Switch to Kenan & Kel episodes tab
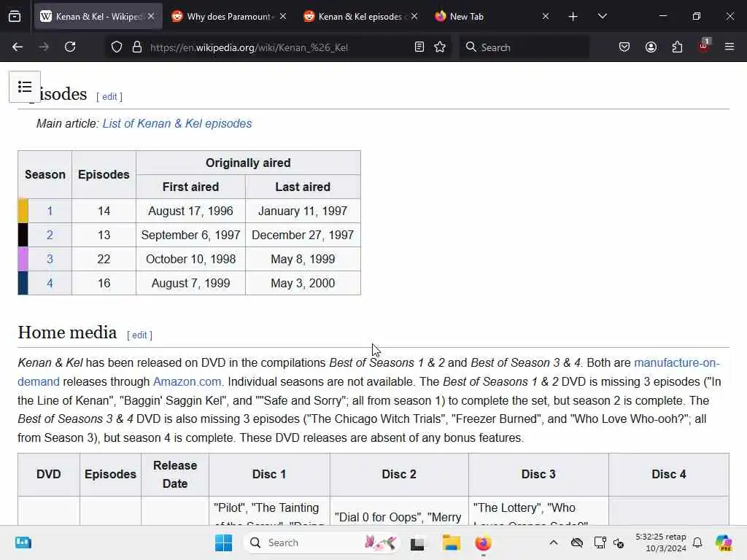The image size is (747, 560). pyautogui.click(x=362, y=17)
